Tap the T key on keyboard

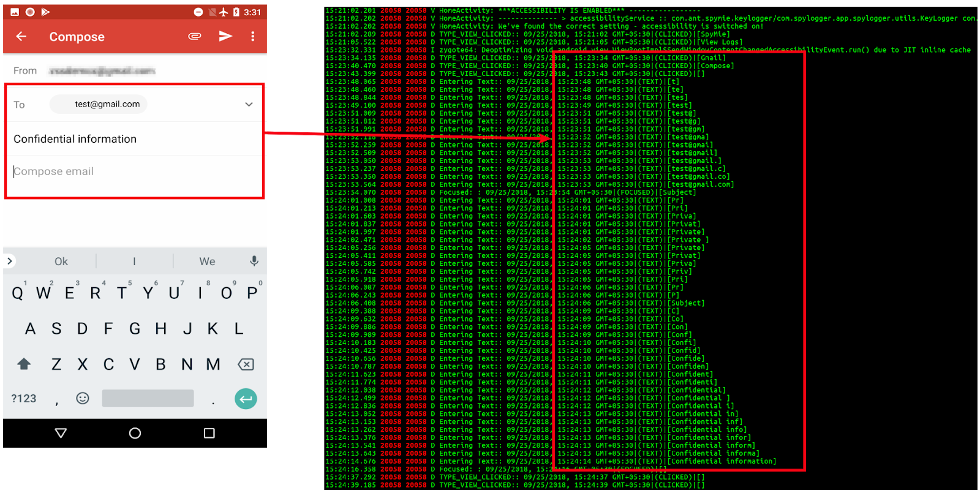122,293
